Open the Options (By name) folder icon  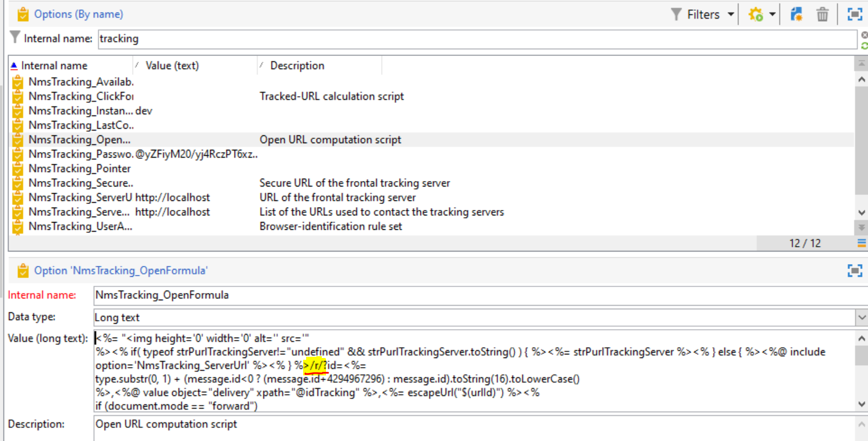22,13
